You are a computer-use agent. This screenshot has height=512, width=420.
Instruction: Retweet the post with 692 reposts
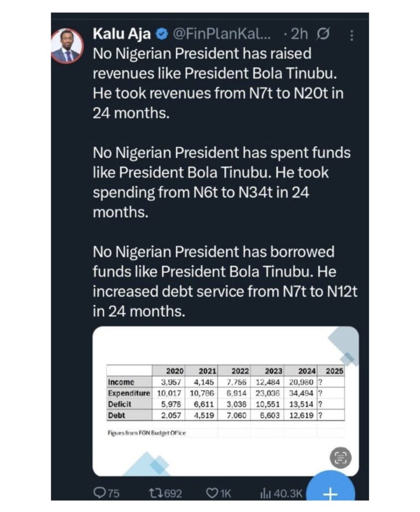(165, 493)
